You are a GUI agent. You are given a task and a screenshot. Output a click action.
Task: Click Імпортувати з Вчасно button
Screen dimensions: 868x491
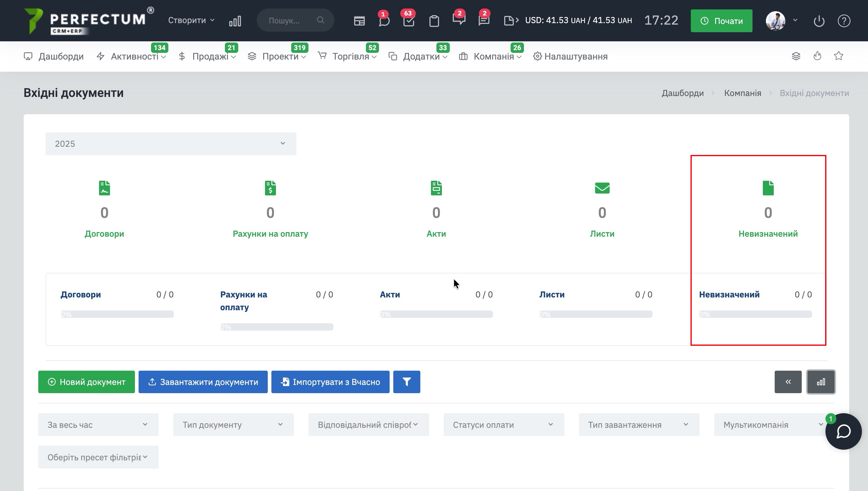[330, 382]
